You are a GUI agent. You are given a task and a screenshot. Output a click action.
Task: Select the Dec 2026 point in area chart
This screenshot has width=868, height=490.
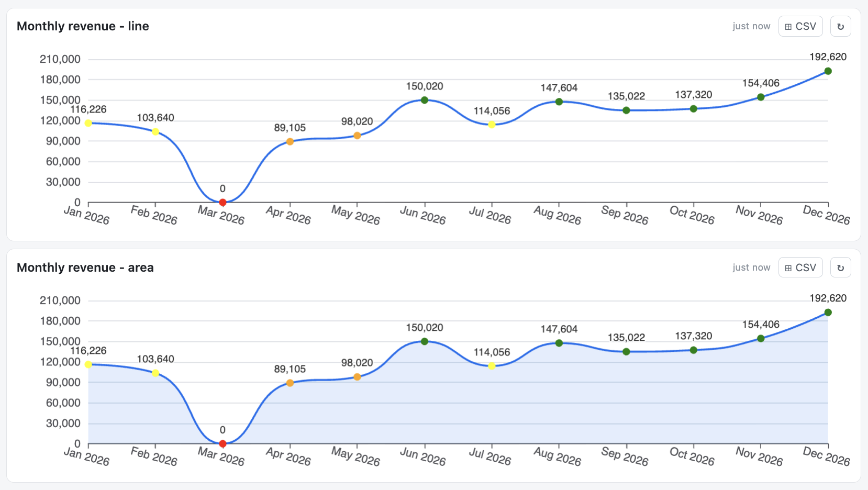[828, 313]
